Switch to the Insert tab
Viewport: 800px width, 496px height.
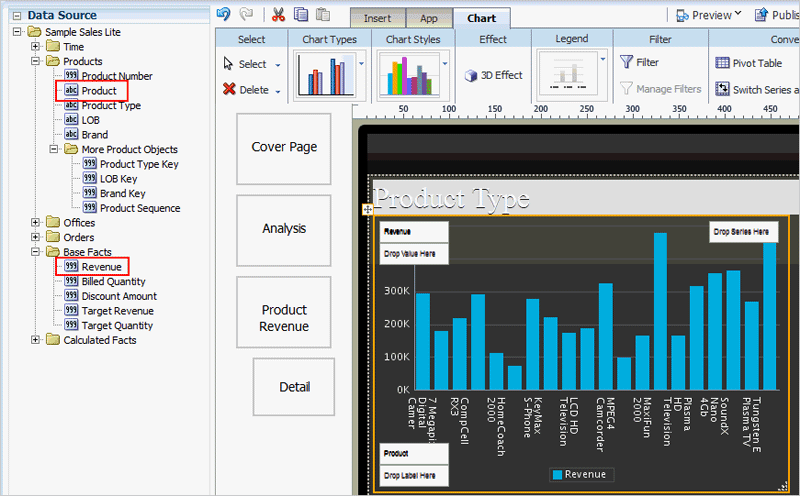point(377,18)
